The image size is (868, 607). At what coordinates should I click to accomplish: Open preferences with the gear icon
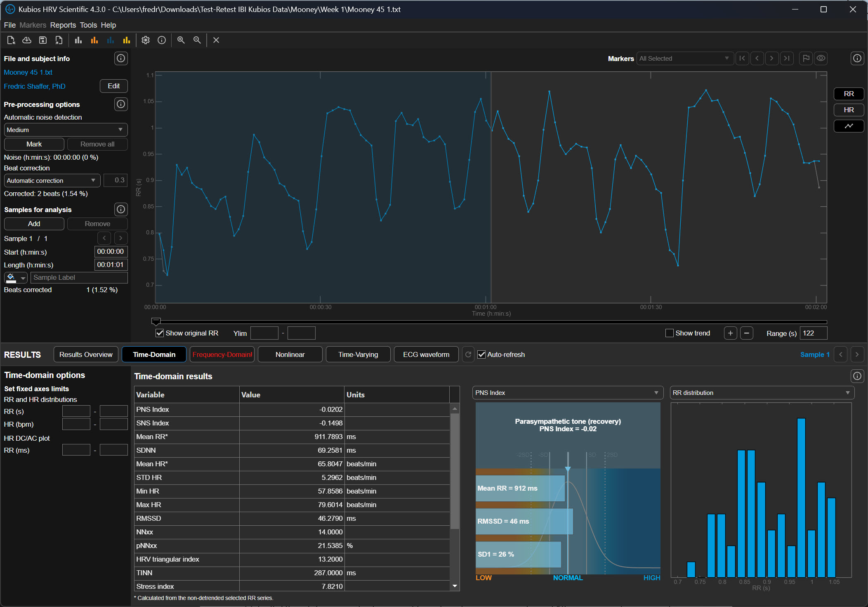pos(145,40)
